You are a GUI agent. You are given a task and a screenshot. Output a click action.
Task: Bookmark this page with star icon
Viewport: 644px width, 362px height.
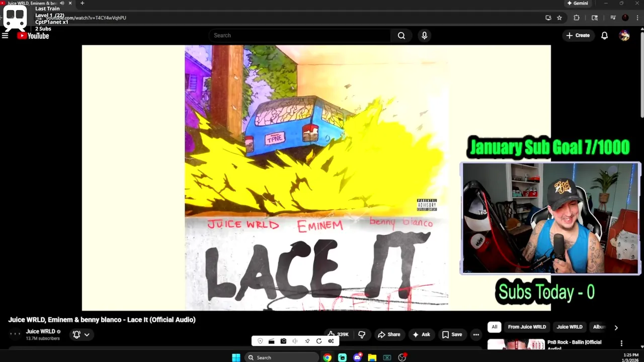coord(559,18)
